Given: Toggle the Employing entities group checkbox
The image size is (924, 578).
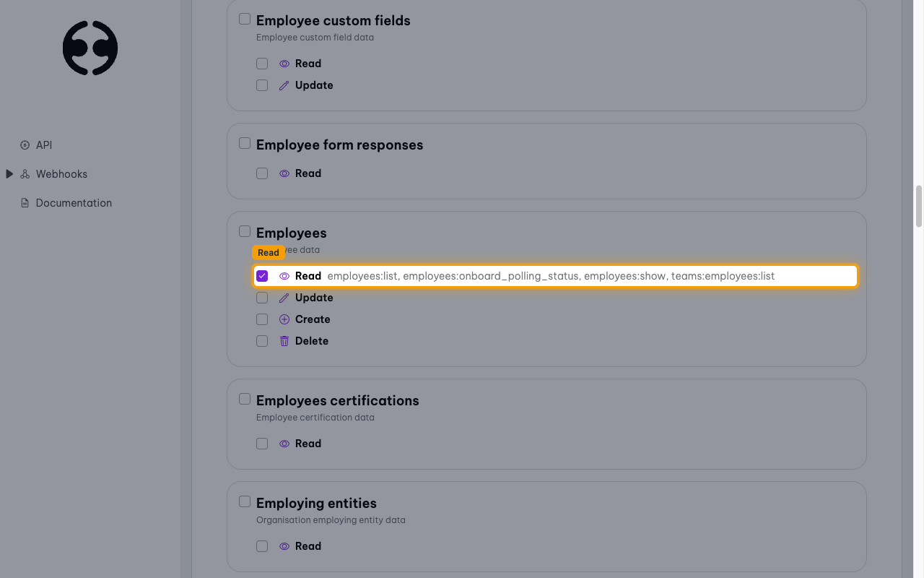Looking at the screenshot, I should coord(245,501).
